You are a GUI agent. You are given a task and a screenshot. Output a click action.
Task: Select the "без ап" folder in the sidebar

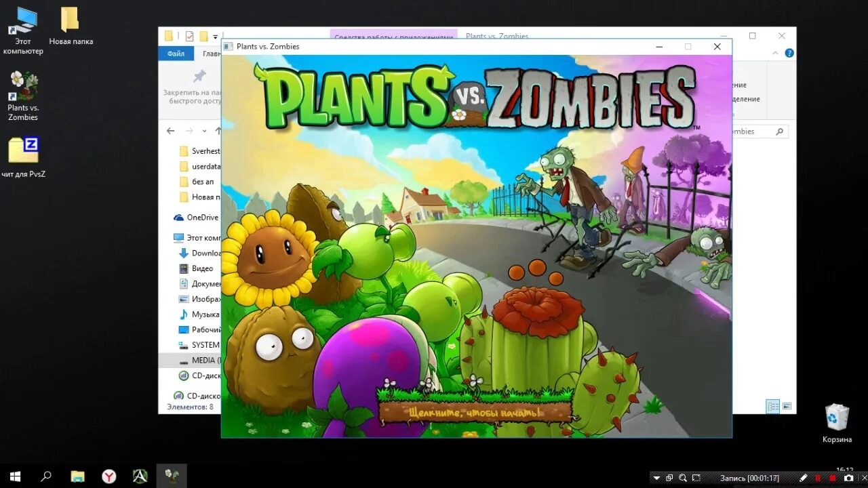coord(198,182)
